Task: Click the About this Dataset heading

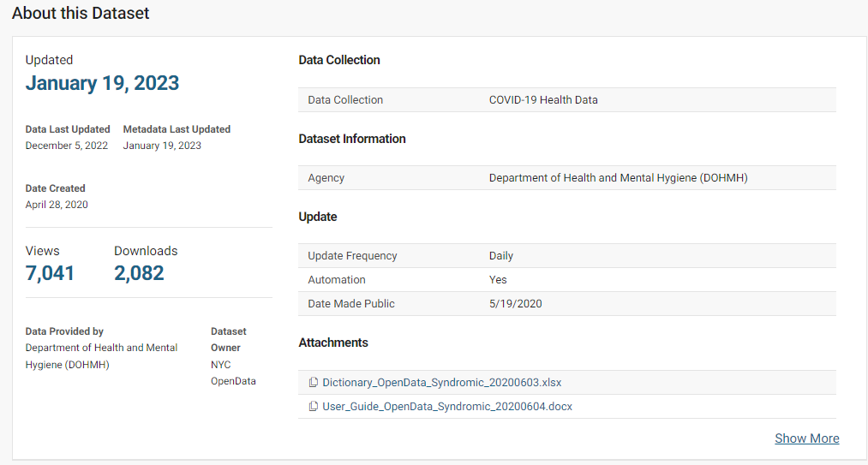Action: (81, 14)
